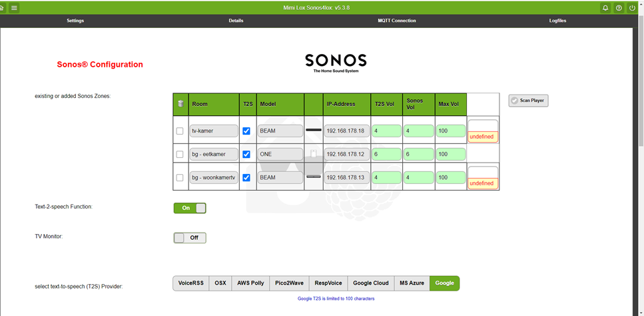Open the notifications bell icon

pos(605,7)
